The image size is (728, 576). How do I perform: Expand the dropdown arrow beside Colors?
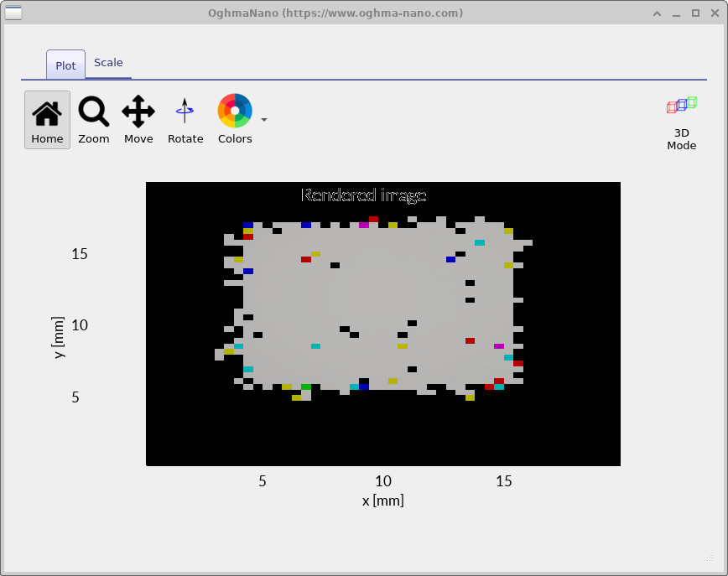click(x=263, y=120)
